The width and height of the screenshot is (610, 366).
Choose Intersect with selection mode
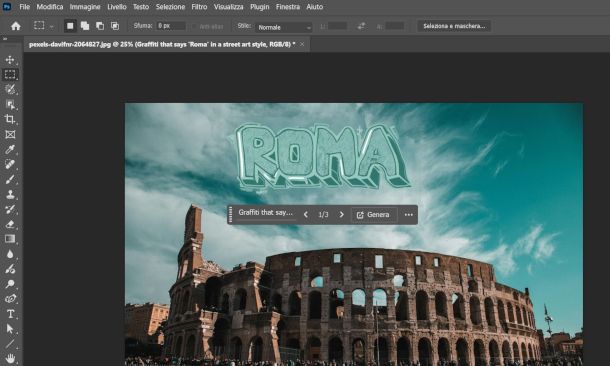tap(115, 26)
